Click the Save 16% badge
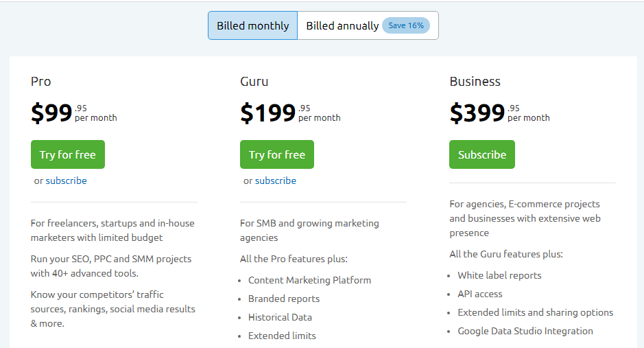This screenshot has height=348, width=644. pyautogui.click(x=406, y=25)
